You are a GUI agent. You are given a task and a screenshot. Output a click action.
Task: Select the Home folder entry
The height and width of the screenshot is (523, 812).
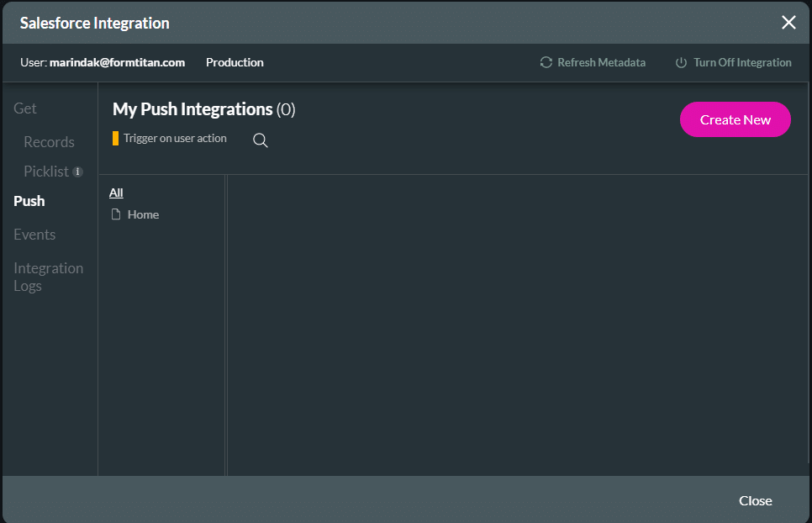click(x=143, y=214)
